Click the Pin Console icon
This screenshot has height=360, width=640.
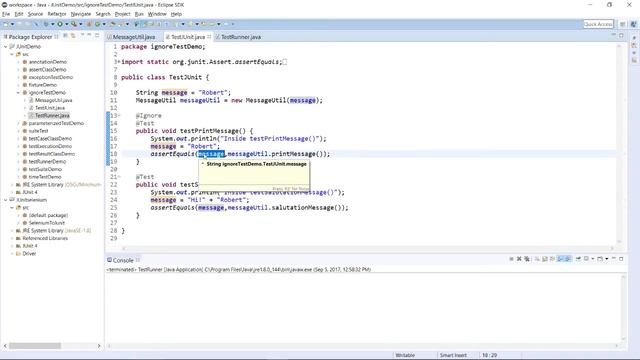point(578,259)
